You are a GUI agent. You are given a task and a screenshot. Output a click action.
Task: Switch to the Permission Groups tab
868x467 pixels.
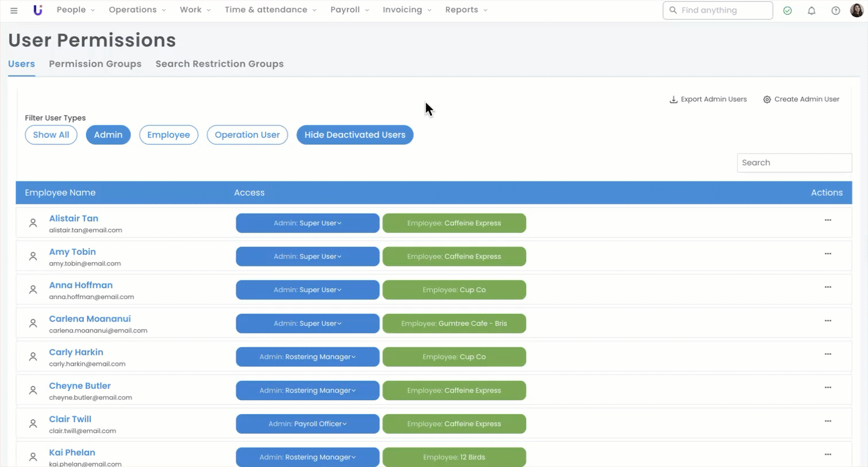pyautogui.click(x=95, y=64)
